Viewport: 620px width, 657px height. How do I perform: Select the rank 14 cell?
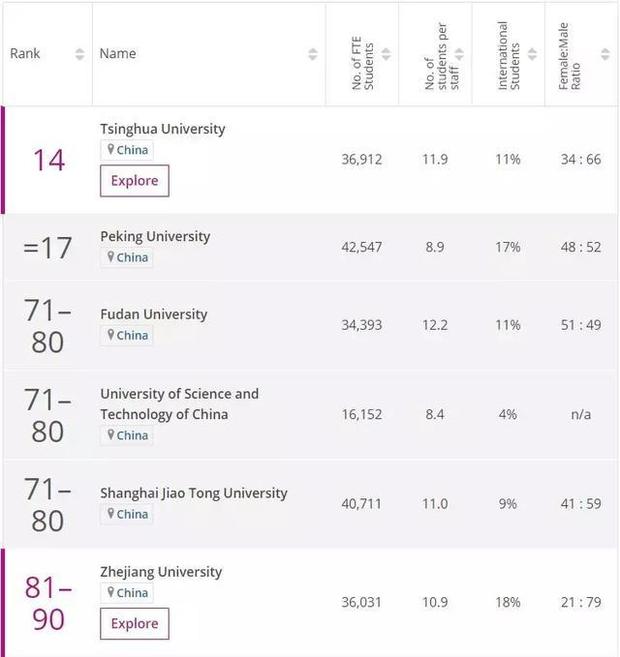pyautogui.click(x=49, y=160)
